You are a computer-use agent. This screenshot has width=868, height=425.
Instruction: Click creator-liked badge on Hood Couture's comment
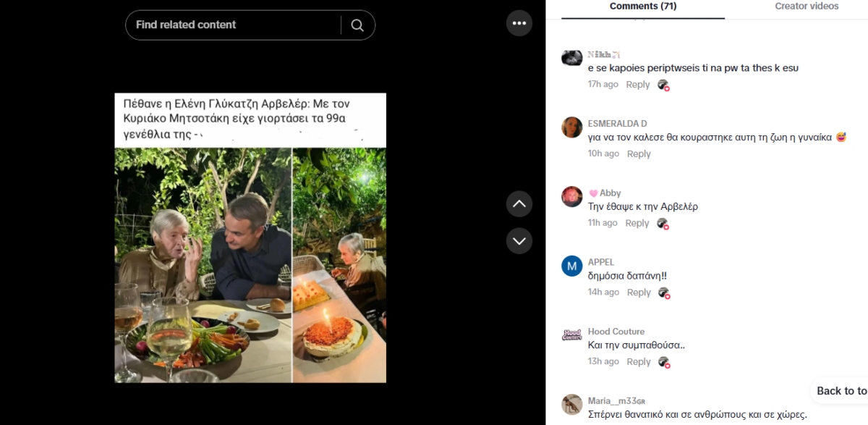(x=664, y=362)
